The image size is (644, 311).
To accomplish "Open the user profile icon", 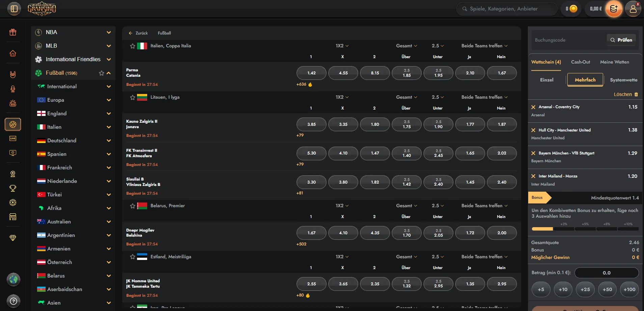I will tap(633, 9).
